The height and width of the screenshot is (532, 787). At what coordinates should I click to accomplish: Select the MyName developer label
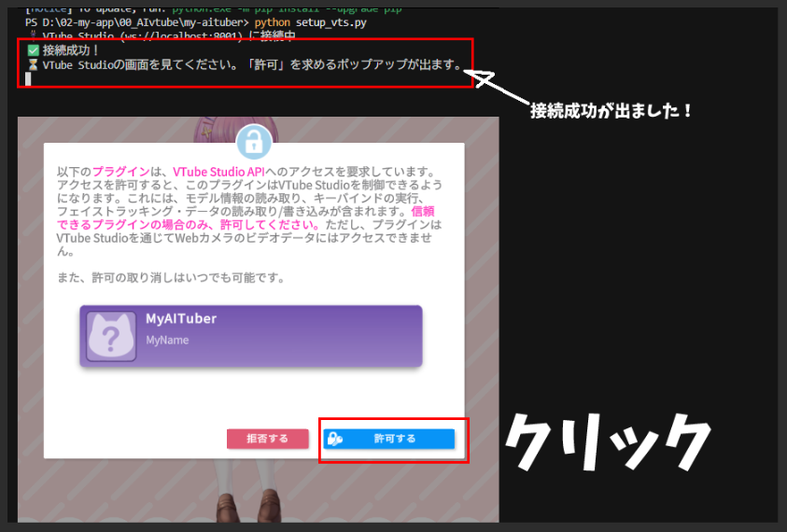167,341
